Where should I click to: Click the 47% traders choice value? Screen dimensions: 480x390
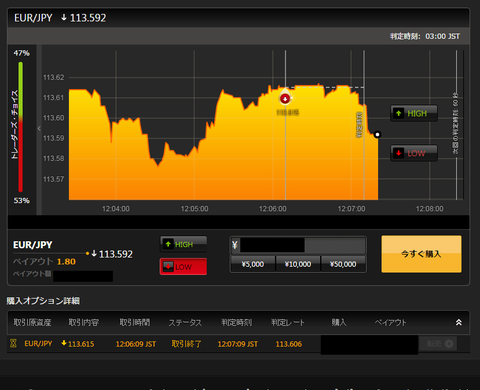pos(21,53)
